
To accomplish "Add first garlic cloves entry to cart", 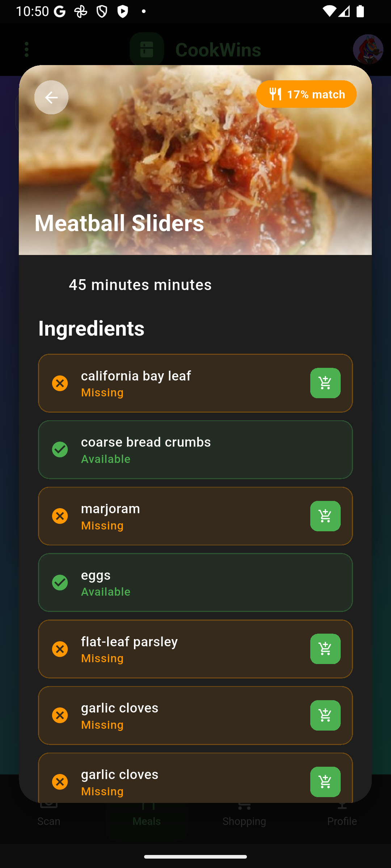I will point(325,715).
